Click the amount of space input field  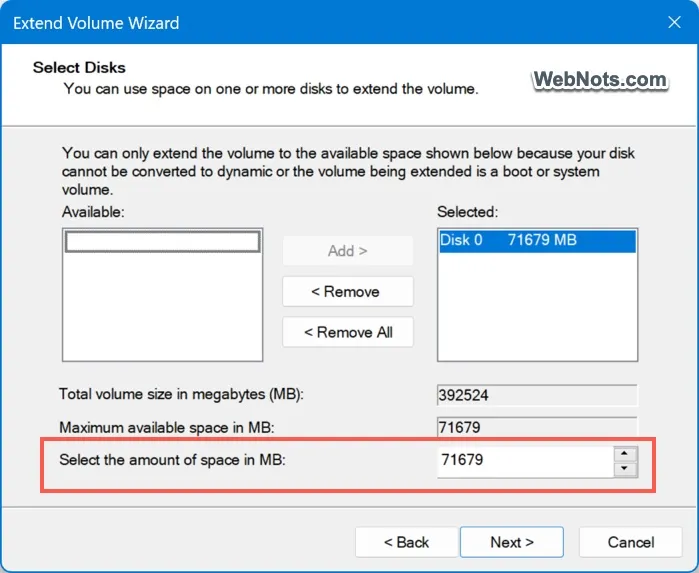[x=525, y=461]
